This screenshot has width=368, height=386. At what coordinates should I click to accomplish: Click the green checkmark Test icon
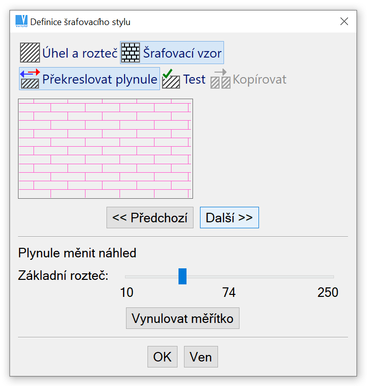tap(171, 79)
